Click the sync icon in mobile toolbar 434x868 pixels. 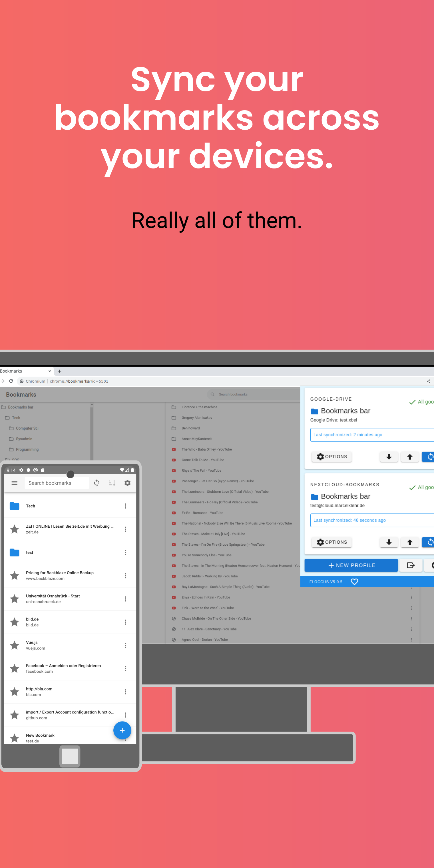click(x=97, y=483)
